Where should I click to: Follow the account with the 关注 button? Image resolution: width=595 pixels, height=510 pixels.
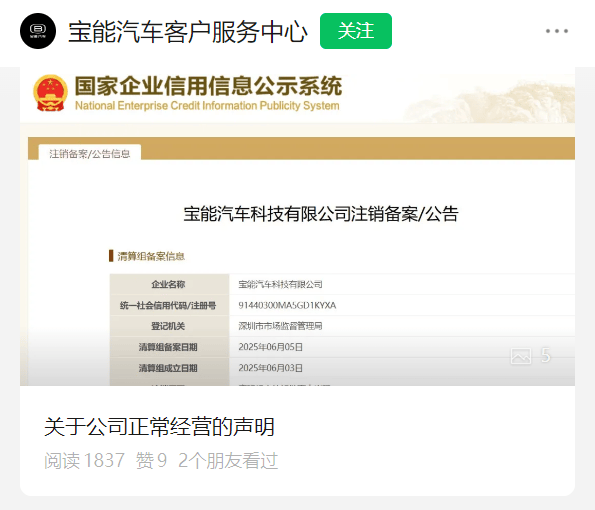tap(356, 31)
